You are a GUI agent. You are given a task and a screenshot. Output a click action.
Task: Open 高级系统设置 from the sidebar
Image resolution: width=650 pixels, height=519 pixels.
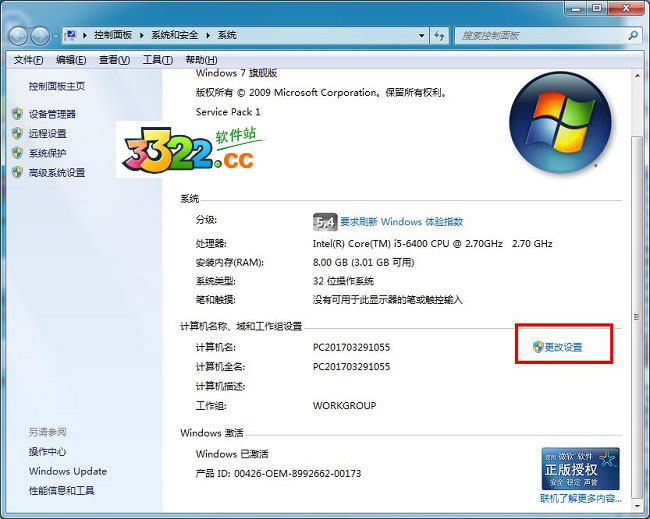[57, 172]
